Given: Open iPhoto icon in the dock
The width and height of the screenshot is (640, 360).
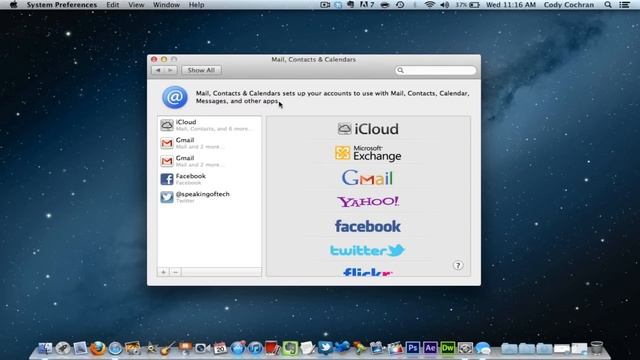Looking at the screenshot, I should (x=133, y=348).
